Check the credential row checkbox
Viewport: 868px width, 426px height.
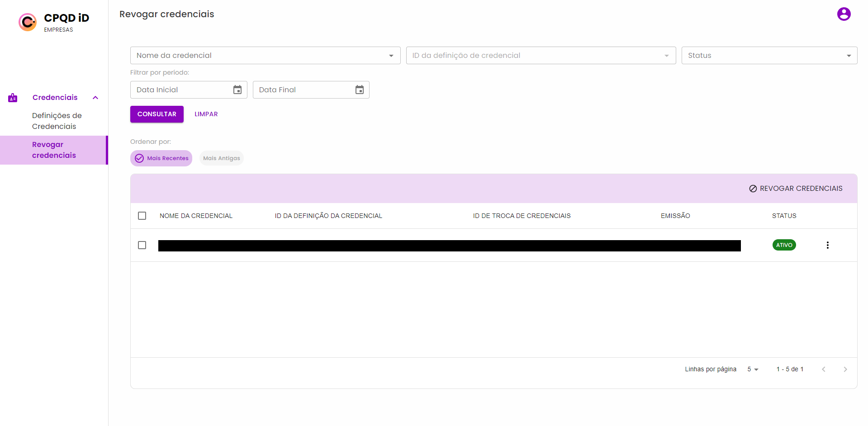click(142, 245)
